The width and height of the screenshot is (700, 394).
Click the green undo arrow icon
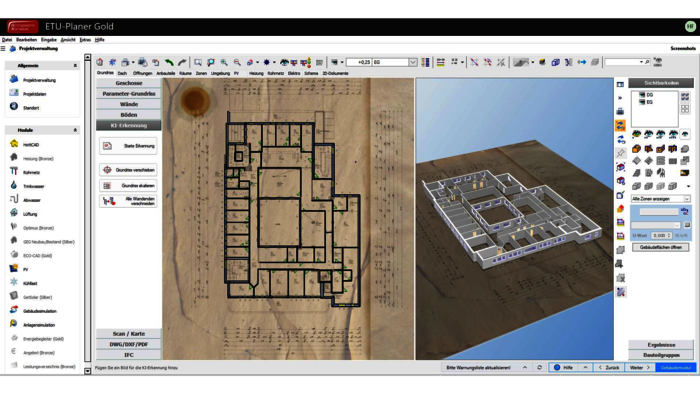coord(169,62)
